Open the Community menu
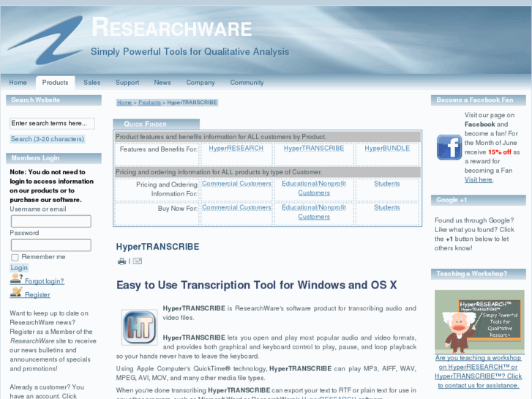 [x=247, y=83]
